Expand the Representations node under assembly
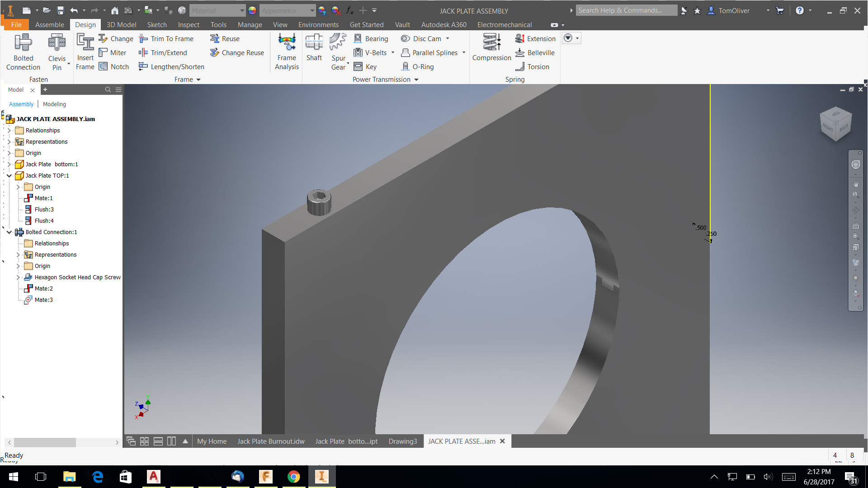The height and width of the screenshot is (488, 868). pyautogui.click(x=9, y=142)
